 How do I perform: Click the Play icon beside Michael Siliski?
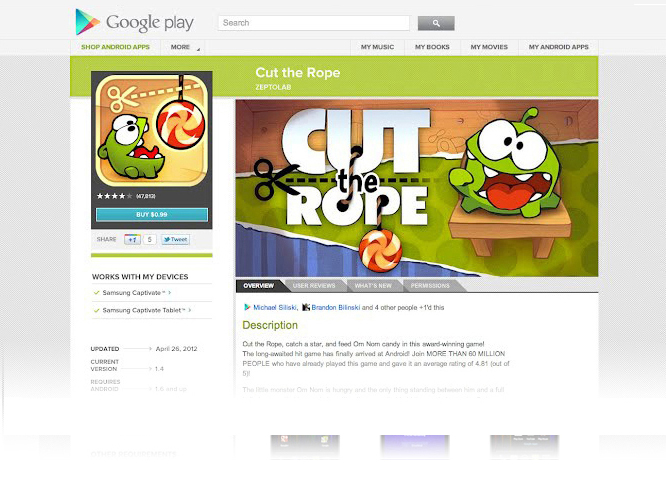click(x=247, y=307)
